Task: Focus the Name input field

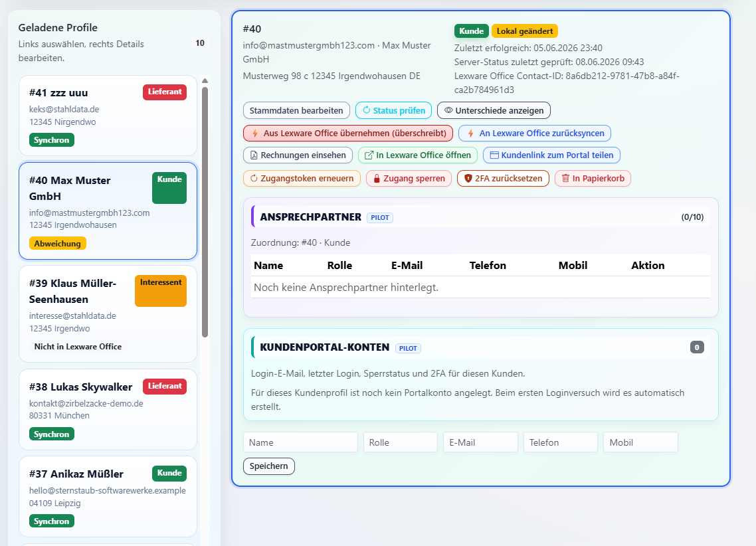Action: point(300,442)
